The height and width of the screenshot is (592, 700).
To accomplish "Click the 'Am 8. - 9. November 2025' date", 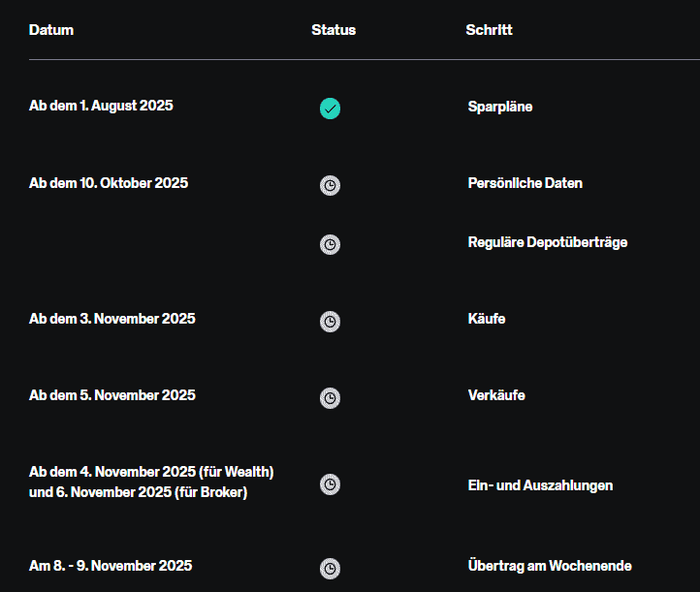I will coord(111,566).
